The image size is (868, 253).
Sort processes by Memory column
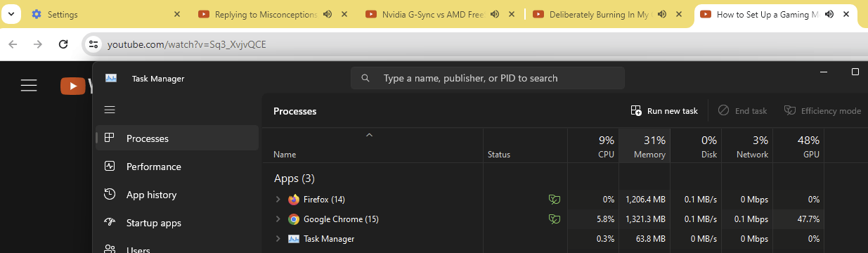click(x=644, y=146)
